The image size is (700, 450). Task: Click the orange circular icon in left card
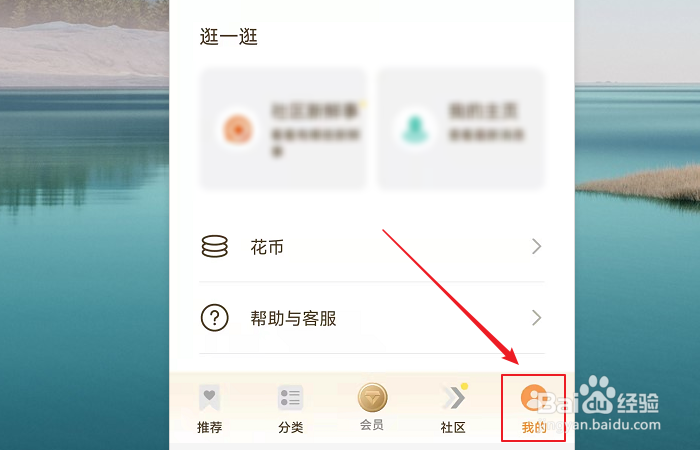point(238,129)
